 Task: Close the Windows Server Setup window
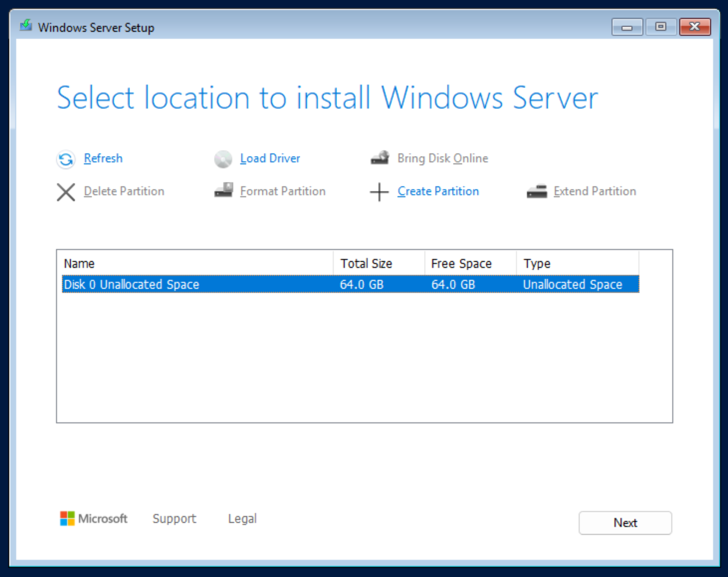point(695,27)
